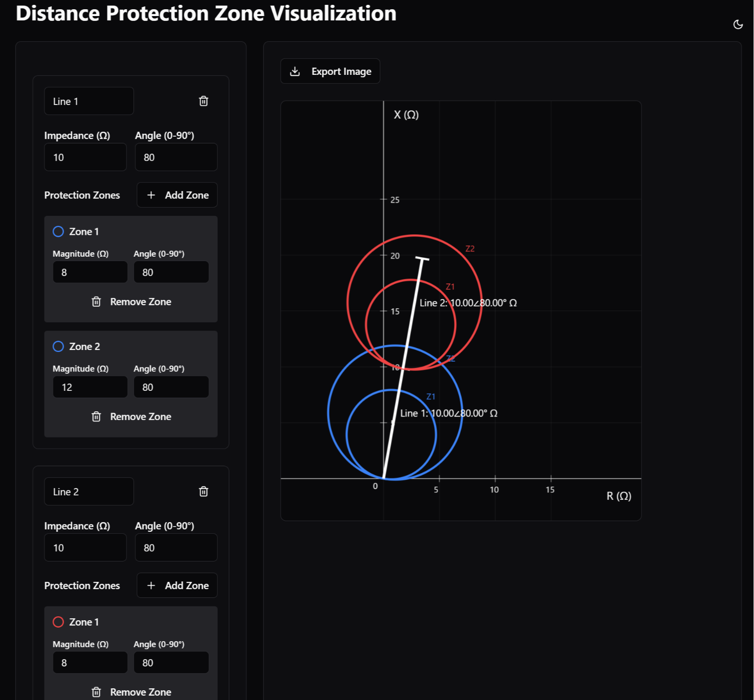Image resolution: width=754 pixels, height=700 pixels.
Task: Pick the blue color circle for Line 1 Zone 2
Action: (x=58, y=346)
